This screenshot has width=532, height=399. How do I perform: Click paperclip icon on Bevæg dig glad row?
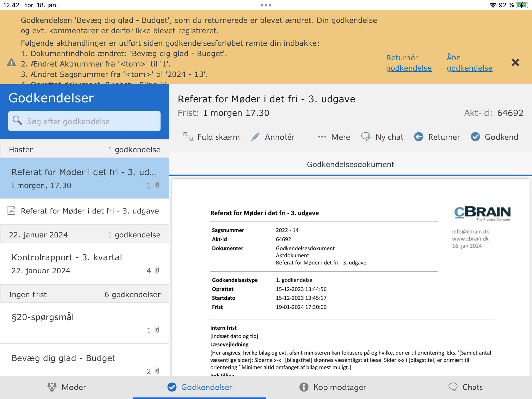tap(157, 371)
